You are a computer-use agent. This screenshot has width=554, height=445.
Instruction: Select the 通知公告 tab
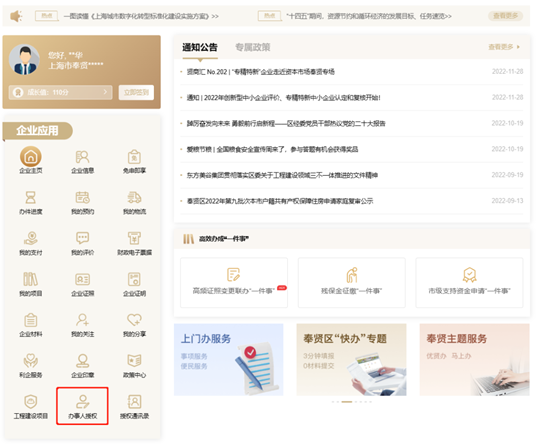(x=200, y=47)
